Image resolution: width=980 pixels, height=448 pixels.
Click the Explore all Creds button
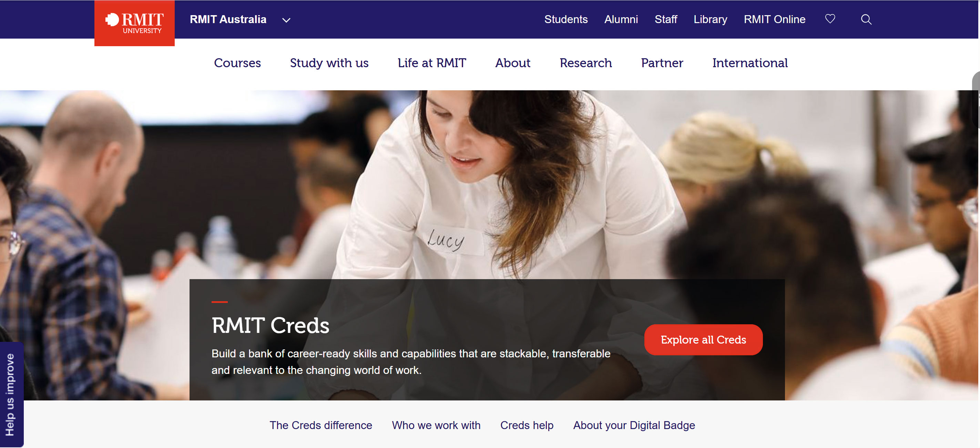pos(703,339)
